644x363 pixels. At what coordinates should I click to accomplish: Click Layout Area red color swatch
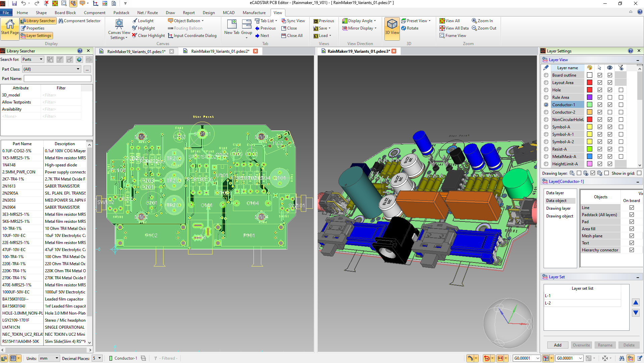590,83
